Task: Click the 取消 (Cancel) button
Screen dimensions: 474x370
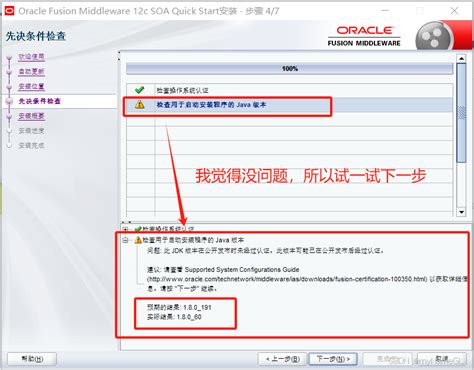Action: coord(442,359)
